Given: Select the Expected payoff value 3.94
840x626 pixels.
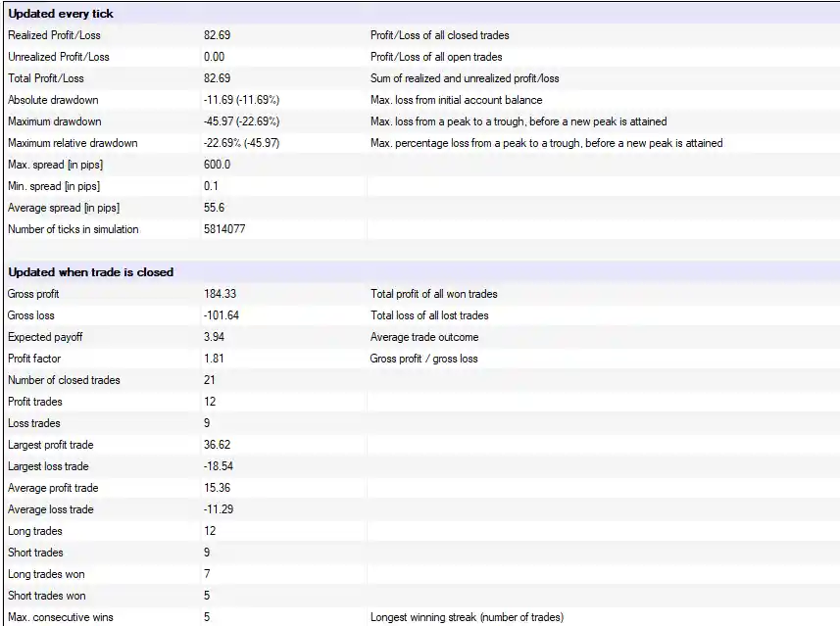Looking at the screenshot, I should 215,337.
